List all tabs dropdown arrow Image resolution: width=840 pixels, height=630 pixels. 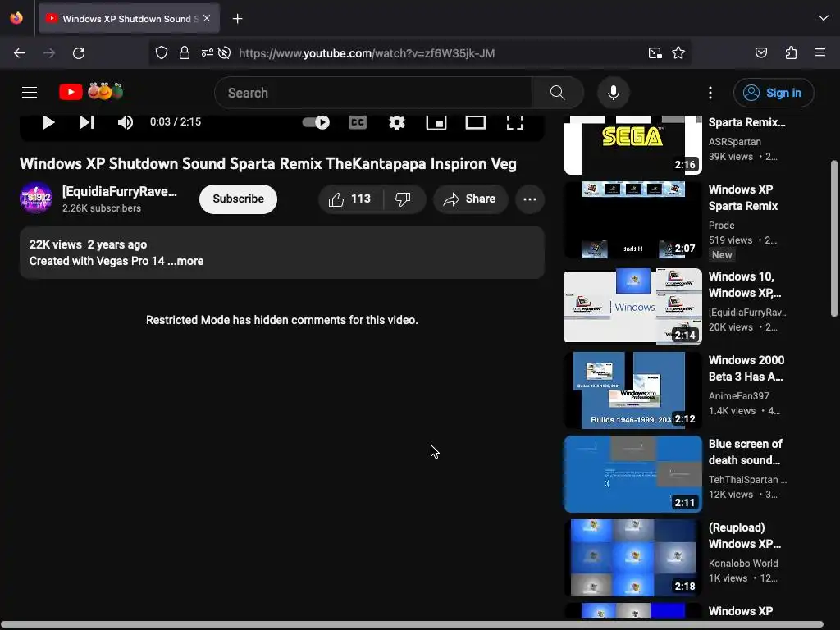point(824,18)
